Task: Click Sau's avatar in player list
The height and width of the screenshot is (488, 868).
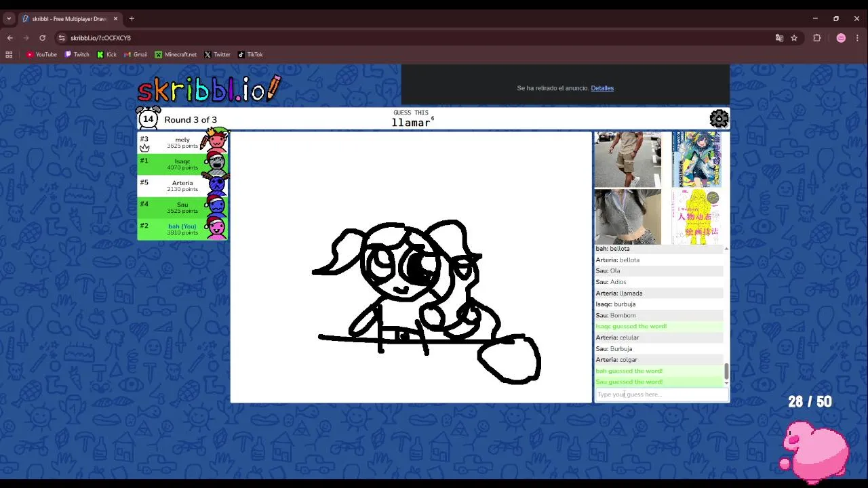Action: pyautogui.click(x=216, y=207)
